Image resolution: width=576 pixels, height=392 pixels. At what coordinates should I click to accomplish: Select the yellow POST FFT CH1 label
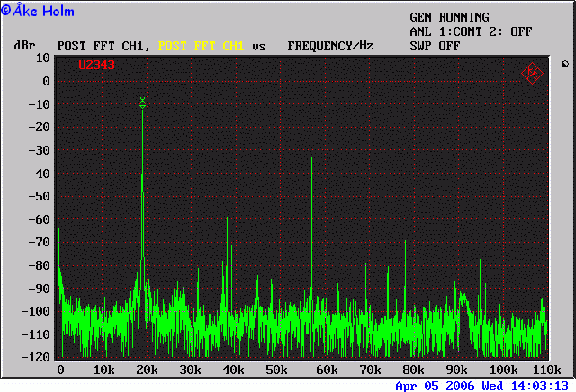201,46
